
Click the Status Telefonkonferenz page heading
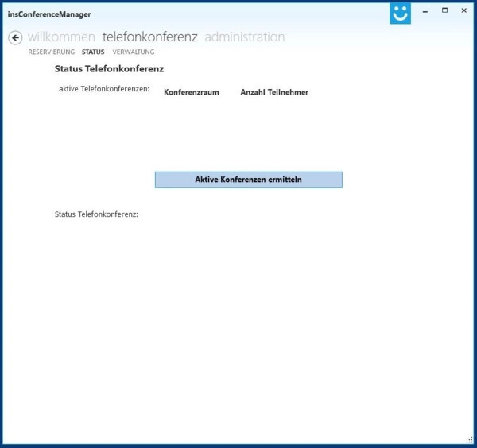(x=109, y=69)
